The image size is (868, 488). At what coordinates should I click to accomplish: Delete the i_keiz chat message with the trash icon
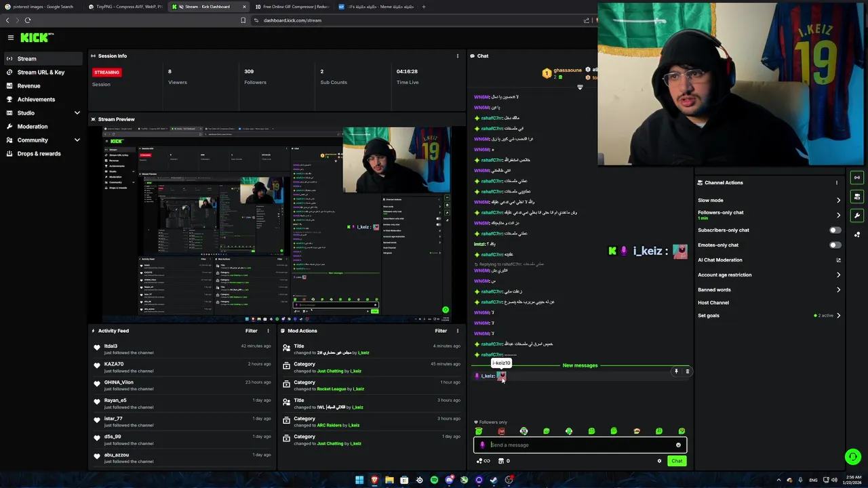[x=687, y=371]
